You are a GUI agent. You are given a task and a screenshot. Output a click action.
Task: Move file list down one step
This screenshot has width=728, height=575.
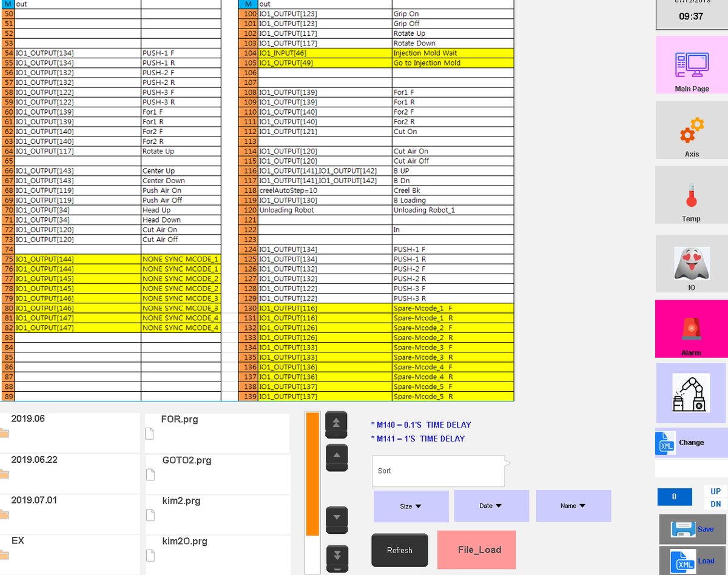click(337, 520)
